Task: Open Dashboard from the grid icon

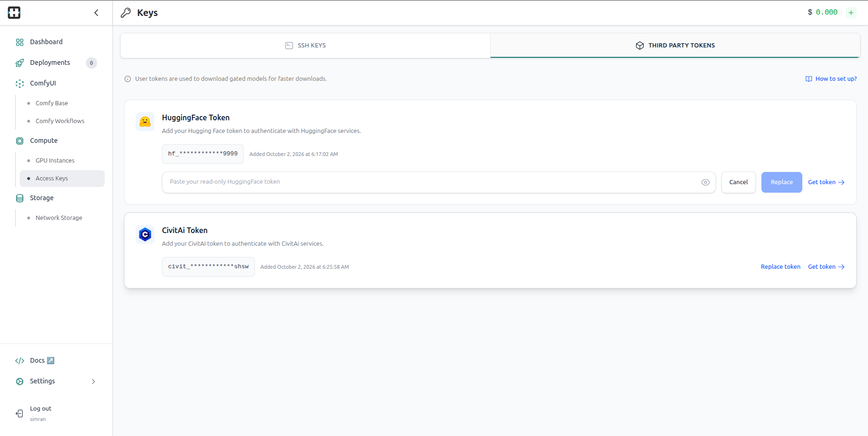Action: pyautogui.click(x=20, y=42)
